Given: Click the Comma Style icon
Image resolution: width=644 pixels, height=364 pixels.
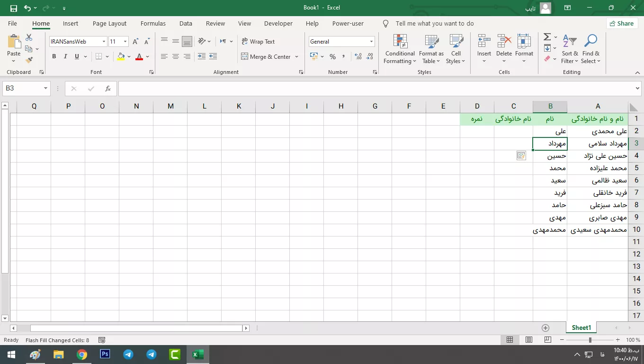Looking at the screenshot, I should pos(344,56).
